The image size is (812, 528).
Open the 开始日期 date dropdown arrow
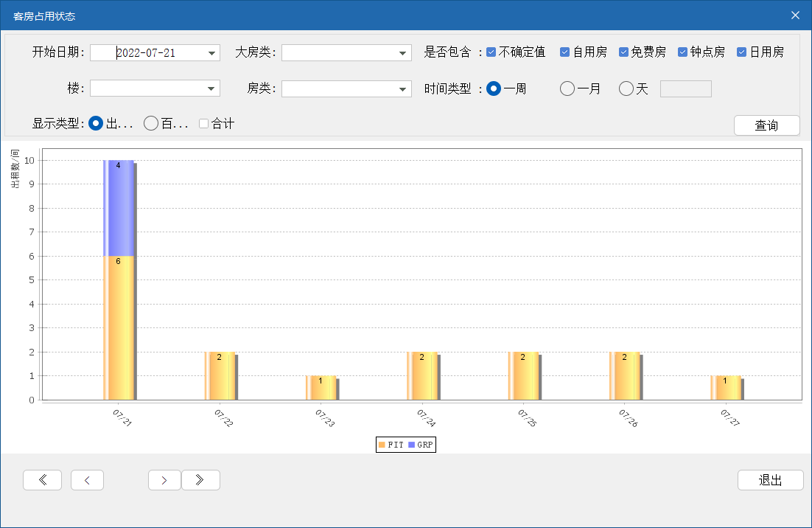pos(211,53)
